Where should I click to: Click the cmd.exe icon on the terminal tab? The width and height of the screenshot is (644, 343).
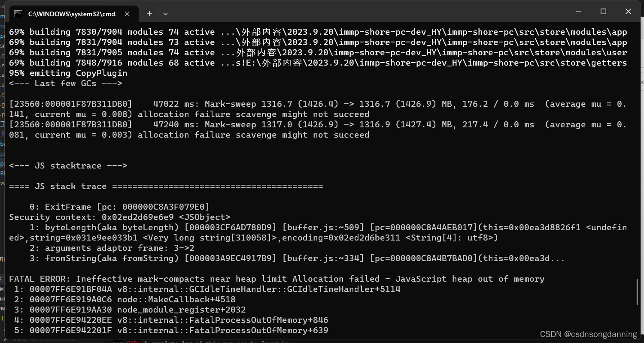(x=18, y=14)
